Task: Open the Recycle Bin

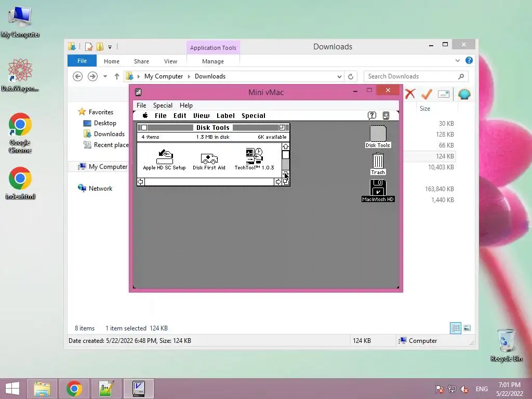Action: click(506, 345)
